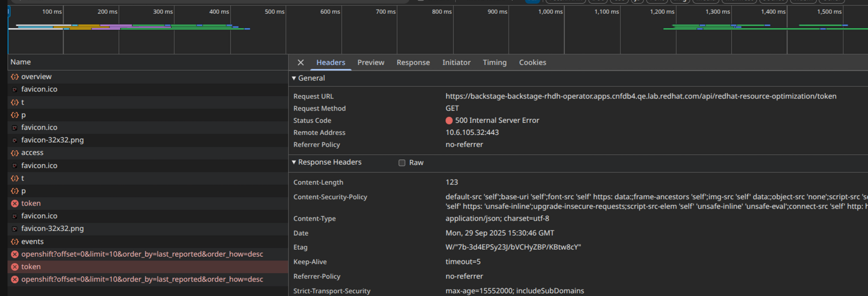Click the 1,000 ms timeline marker
Image resolution: width=868 pixels, height=296 pixels.
550,12
